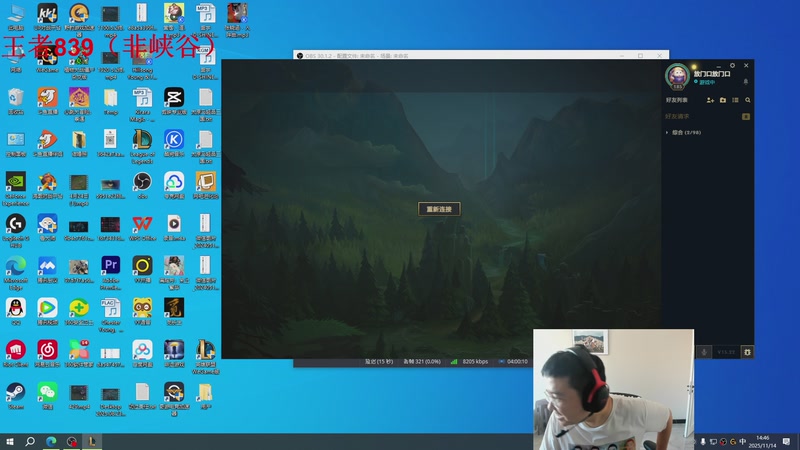Open the OBS desktop shortcut
The height and width of the screenshot is (450, 800).
[x=142, y=186]
